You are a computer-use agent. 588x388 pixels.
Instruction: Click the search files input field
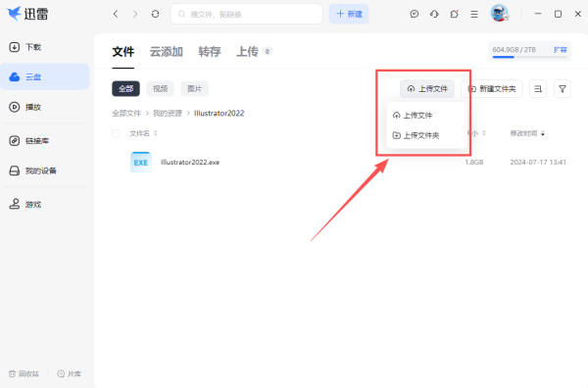247,14
